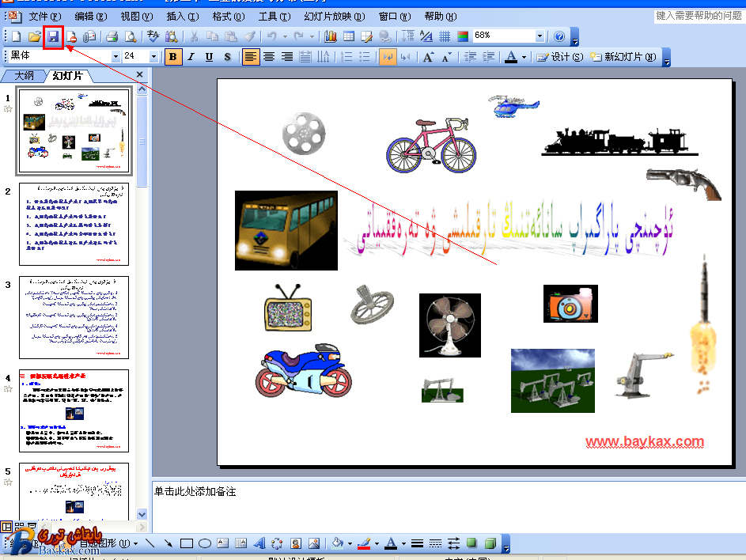
Task: Apply numbered list formatting
Action: pyautogui.click(x=346, y=57)
